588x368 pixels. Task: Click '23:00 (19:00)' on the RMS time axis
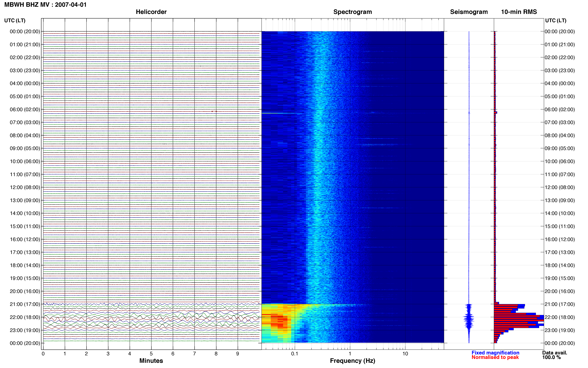point(560,330)
